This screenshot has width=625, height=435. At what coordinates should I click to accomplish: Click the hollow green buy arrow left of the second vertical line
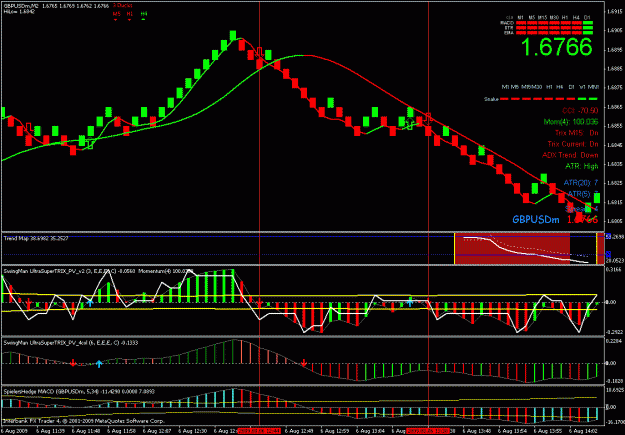coord(409,125)
